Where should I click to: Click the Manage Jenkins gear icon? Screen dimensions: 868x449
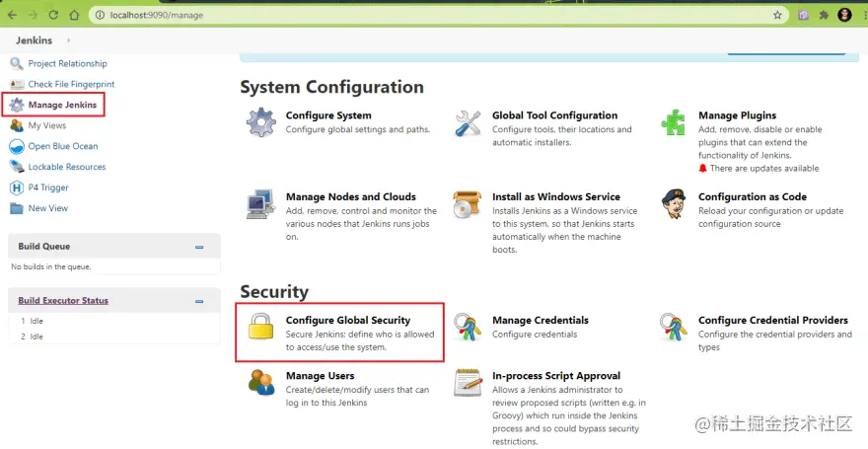point(17,105)
